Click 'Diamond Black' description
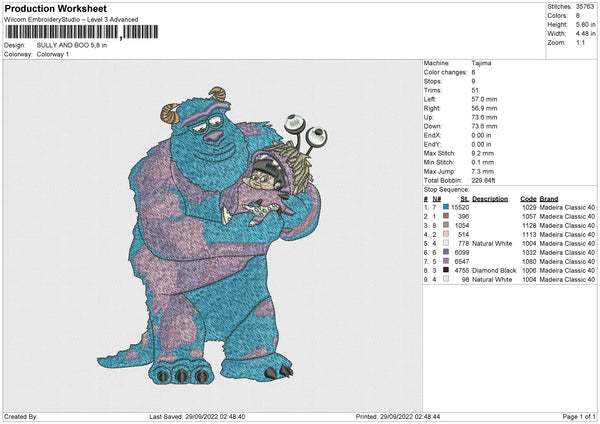Screen dimensions: 600x424 point(494,271)
